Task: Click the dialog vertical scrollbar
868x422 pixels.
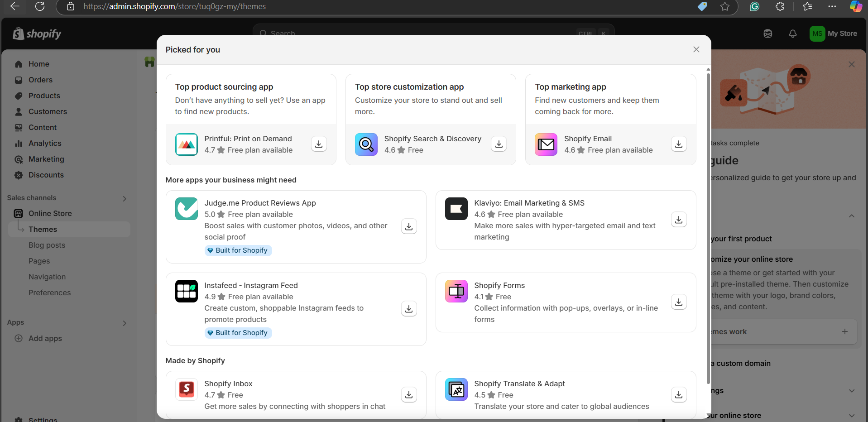Action: pos(708,229)
